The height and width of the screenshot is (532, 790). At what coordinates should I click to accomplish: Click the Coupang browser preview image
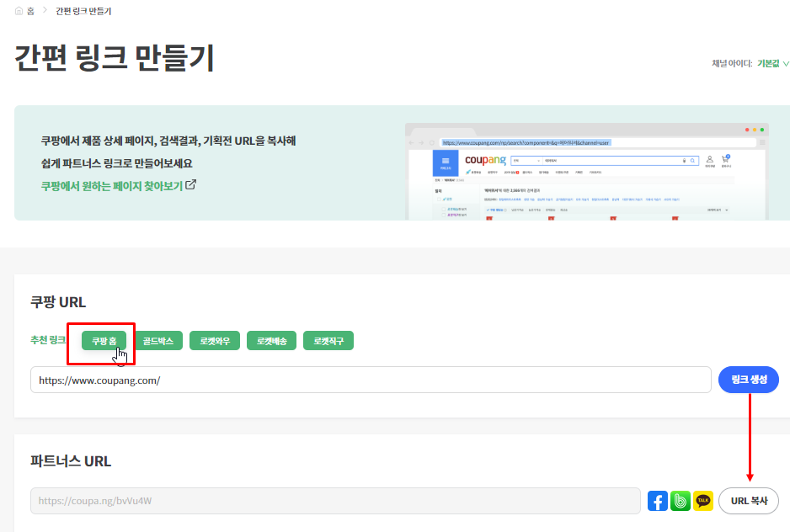587,171
